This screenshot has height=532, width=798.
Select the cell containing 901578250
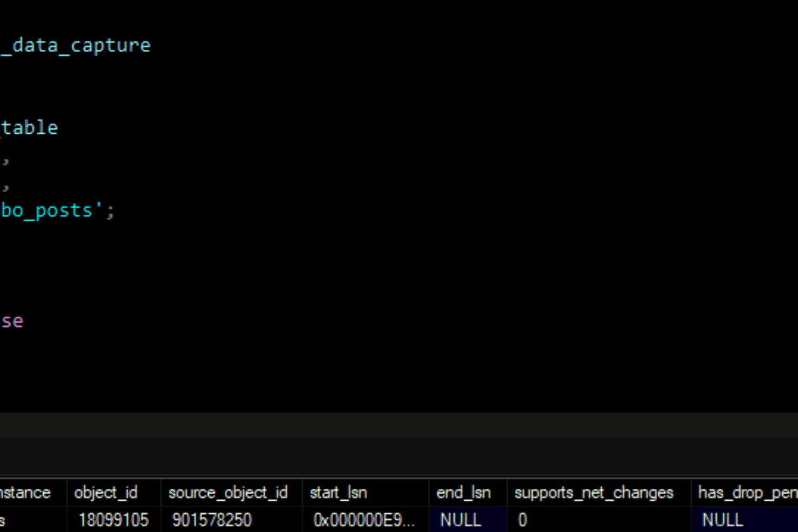pyautogui.click(x=211, y=519)
